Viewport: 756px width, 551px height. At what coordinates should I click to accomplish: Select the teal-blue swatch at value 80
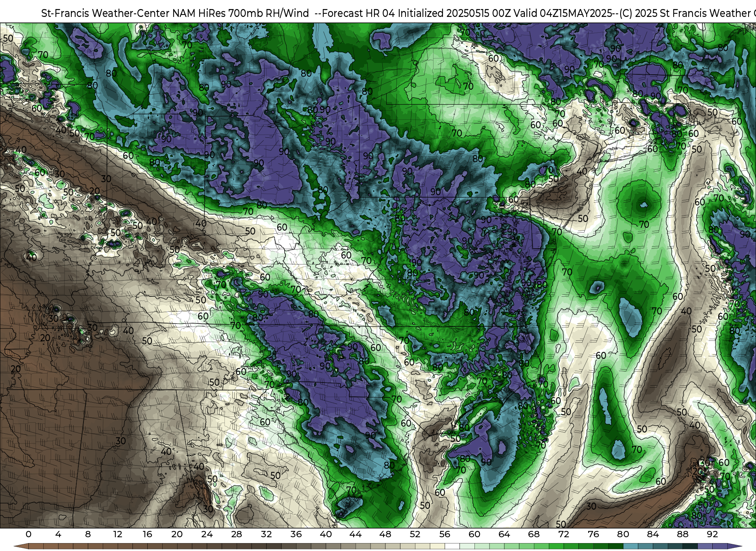tap(631, 546)
